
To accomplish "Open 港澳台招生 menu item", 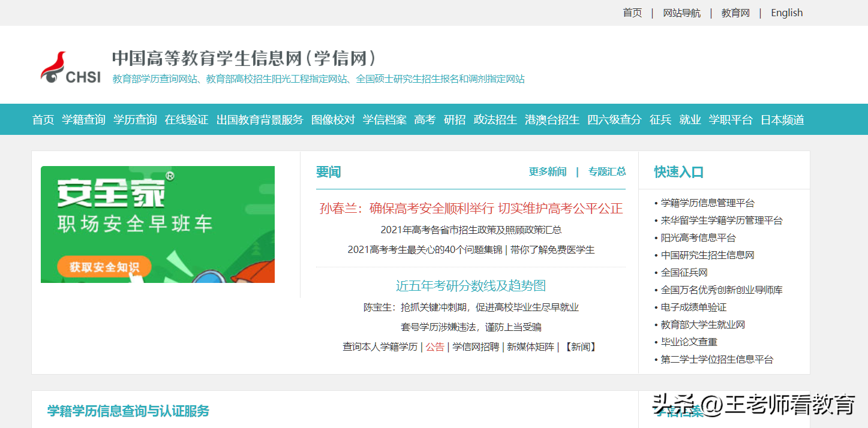I will coord(552,120).
